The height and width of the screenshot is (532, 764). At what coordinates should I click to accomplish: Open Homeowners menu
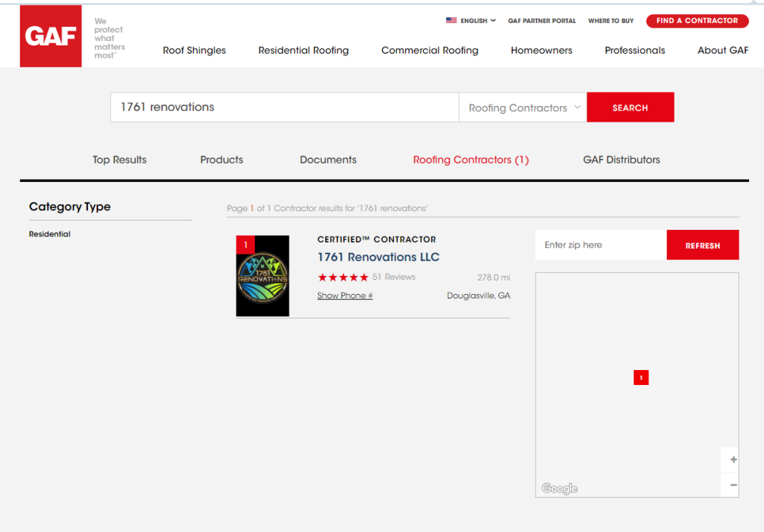pos(542,50)
